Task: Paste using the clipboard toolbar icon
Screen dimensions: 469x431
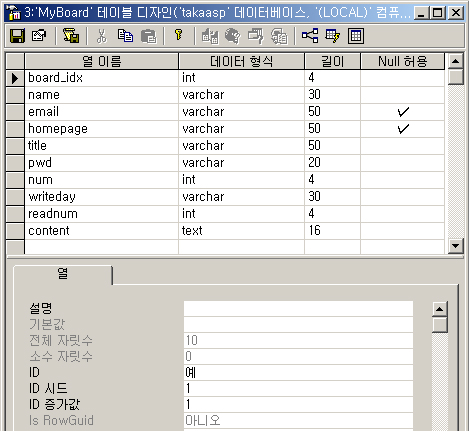Action: point(148,36)
